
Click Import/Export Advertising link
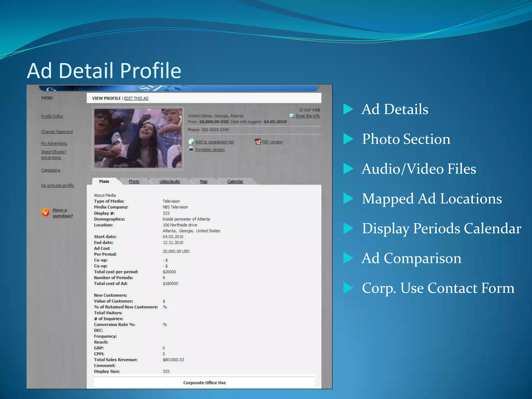pyautogui.click(x=54, y=155)
